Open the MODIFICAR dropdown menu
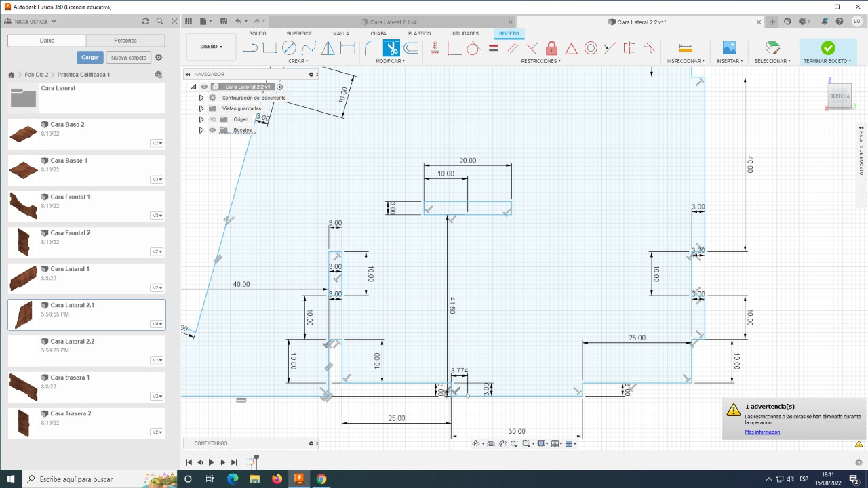The width and height of the screenshot is (868, 488). (391, 61)
